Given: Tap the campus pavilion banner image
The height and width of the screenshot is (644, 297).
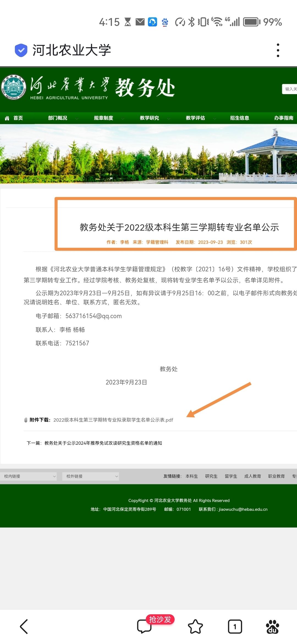Looking at the screenshot, I should click(x=148, y=154).
